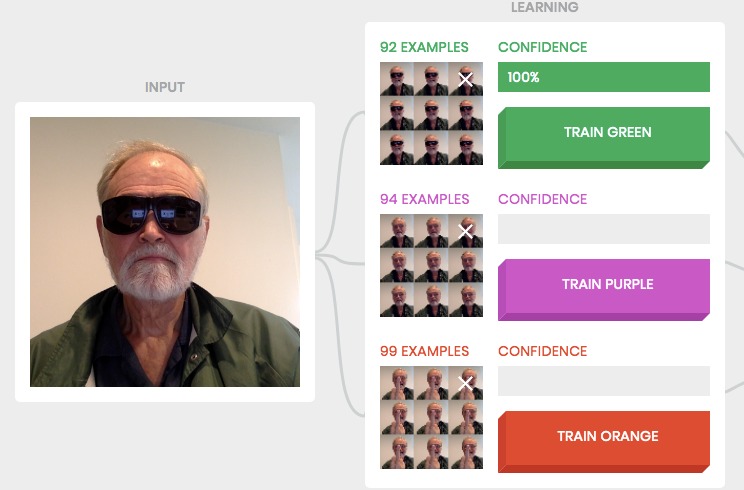Open the purple examples thumbnail grid
The image size is (744, 490).
[x=431, y=265]
